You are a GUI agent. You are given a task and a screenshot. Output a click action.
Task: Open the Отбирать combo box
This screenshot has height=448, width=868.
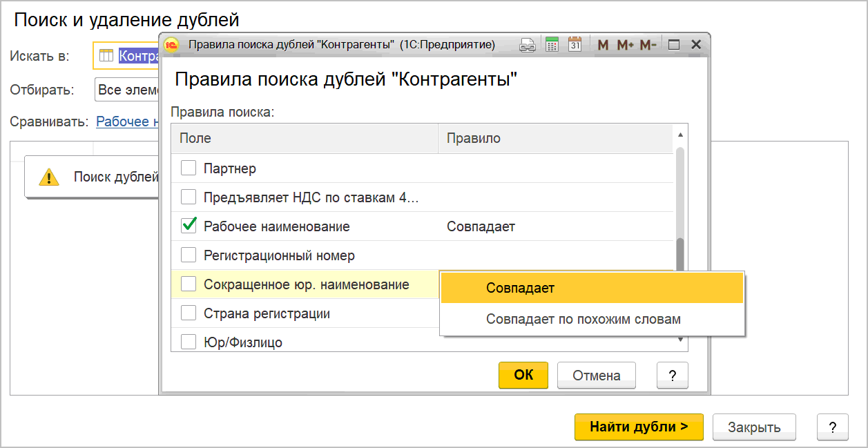[127, 90]
